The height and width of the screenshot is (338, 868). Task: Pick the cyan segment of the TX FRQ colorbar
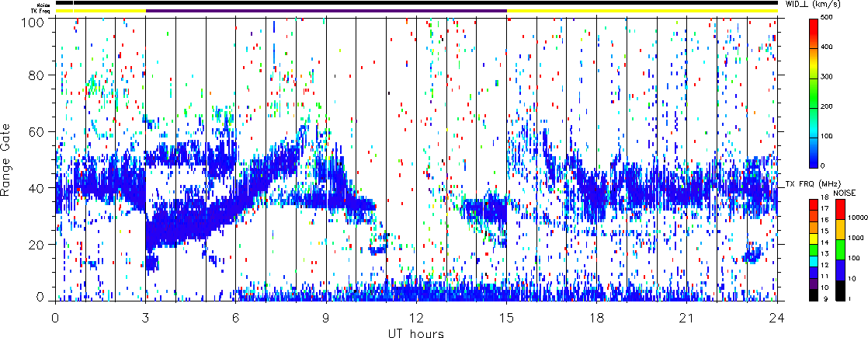point(814,260)
